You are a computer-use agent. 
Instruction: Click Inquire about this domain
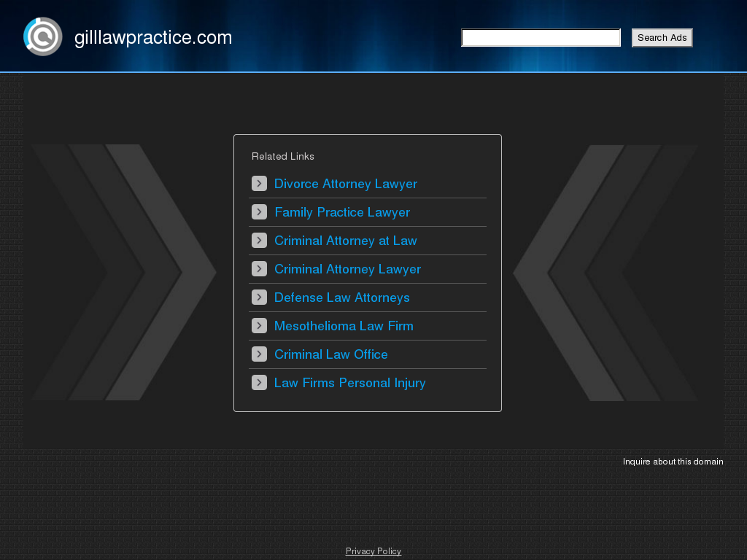pos(673,462)
